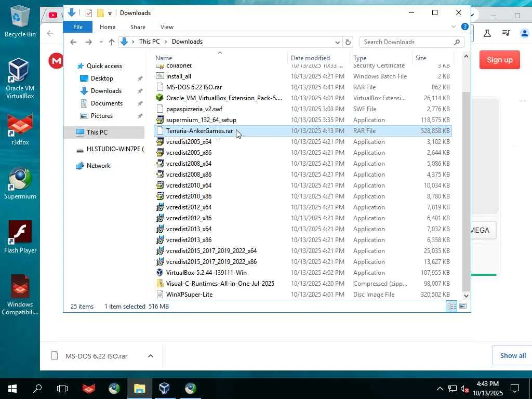Click New Folder quick access toolbar icon
532x399 pixels.
coord(100,13)
